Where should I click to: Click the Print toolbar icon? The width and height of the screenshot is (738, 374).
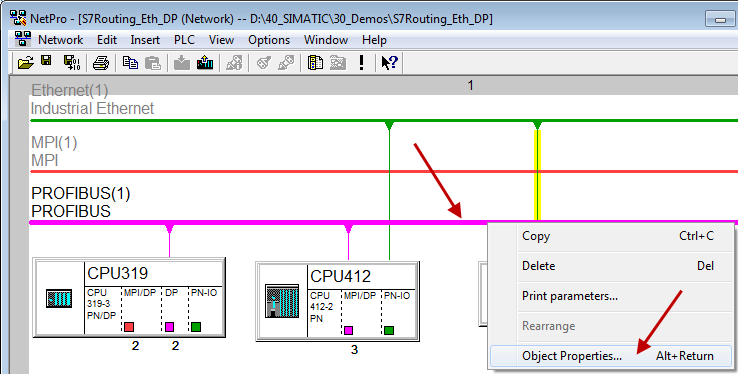coord(101,63)
